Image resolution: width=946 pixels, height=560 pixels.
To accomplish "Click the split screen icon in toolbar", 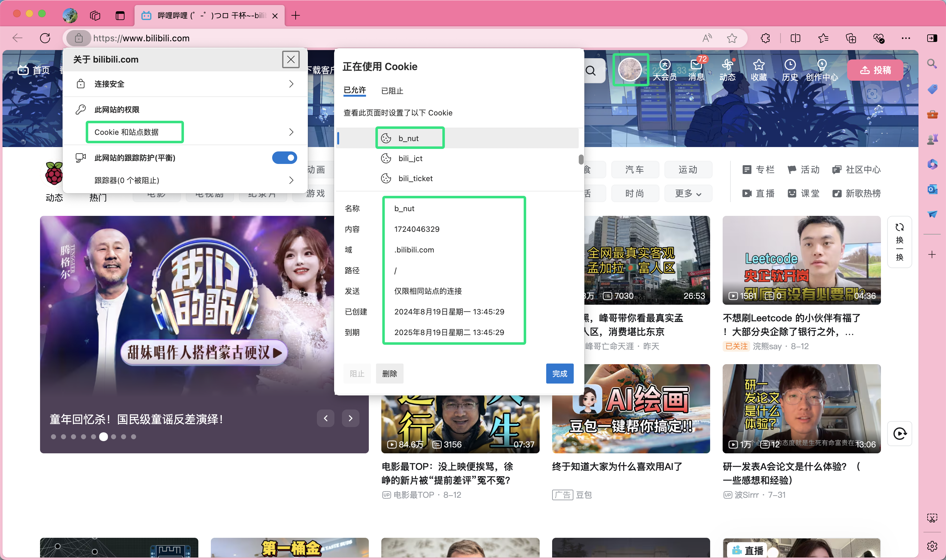I will click(x=795, y=38).
